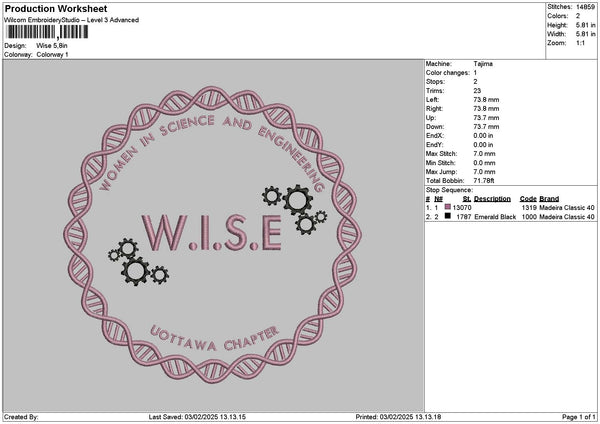Click the 'Description' column header
The image size is (600, 424).
pos(492,199)
